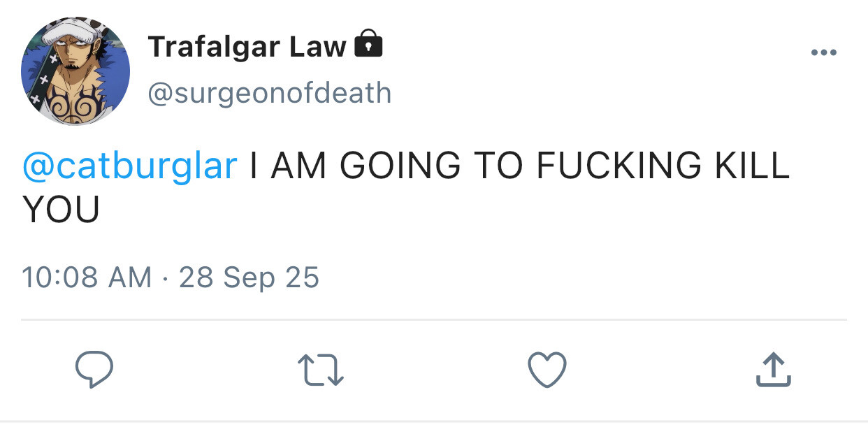The image size is (868, 434).
Task: Click the word KILL in the tweet text
Action: point(751,166)
